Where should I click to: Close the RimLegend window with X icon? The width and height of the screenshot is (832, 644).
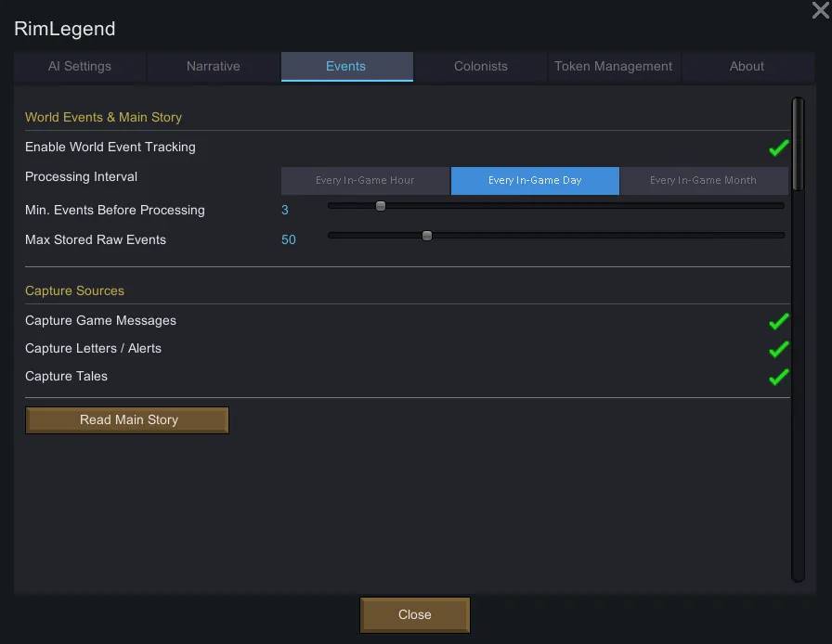(820, 10)
